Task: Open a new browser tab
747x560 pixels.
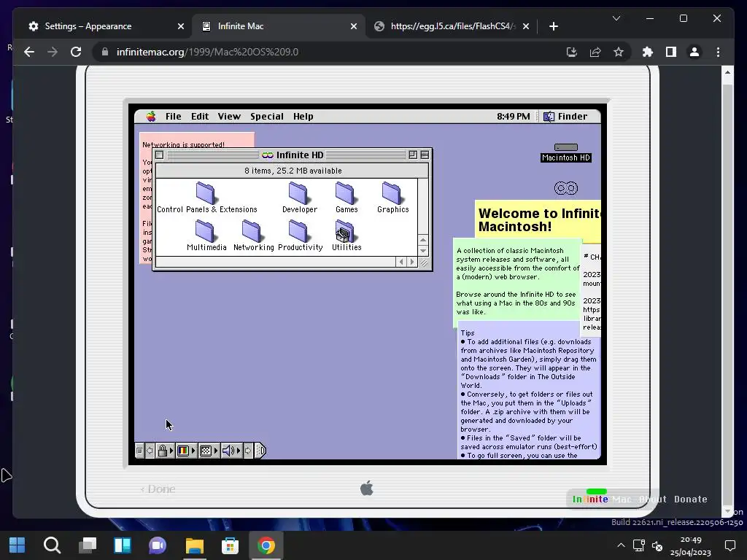Action: (x=553, y=26)
